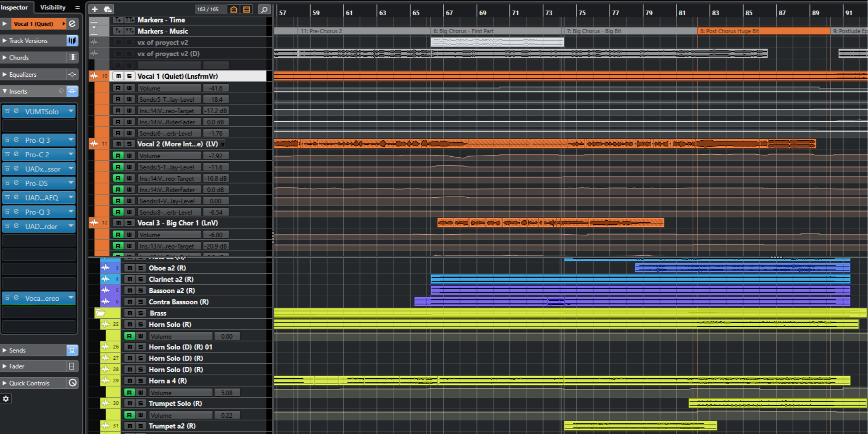Image resolution: width=868 pixels, height=434 pixels.
Task: Open the Inspector setup gear icon
Action: 6,398
